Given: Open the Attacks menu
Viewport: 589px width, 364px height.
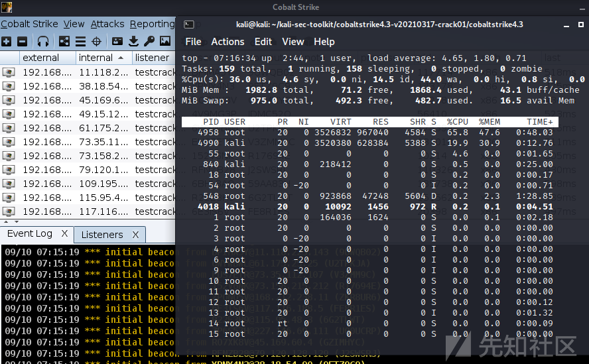Looking at the screenshot, I should 107,24.
